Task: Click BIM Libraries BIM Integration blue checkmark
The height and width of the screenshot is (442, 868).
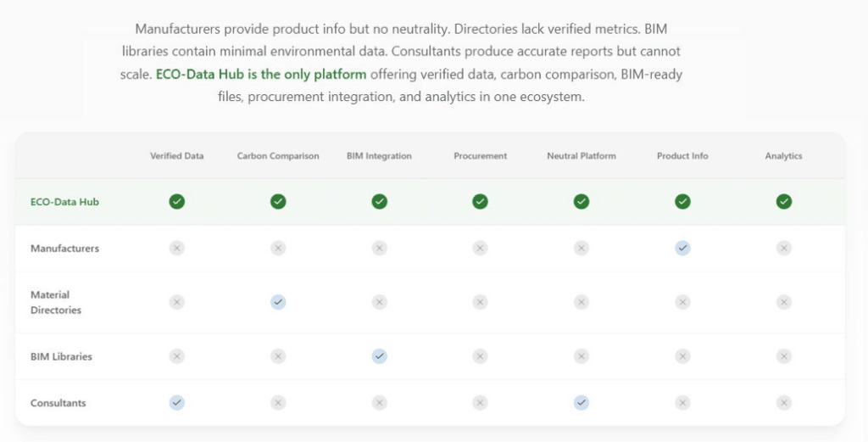Action: (x=379, y=356)
